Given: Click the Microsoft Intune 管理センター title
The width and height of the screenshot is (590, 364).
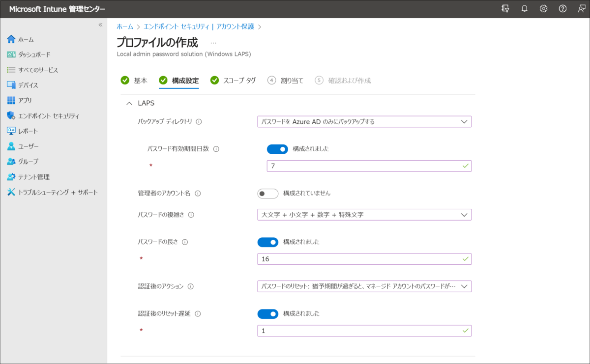Looking at the screenshot, I should 57,9.
